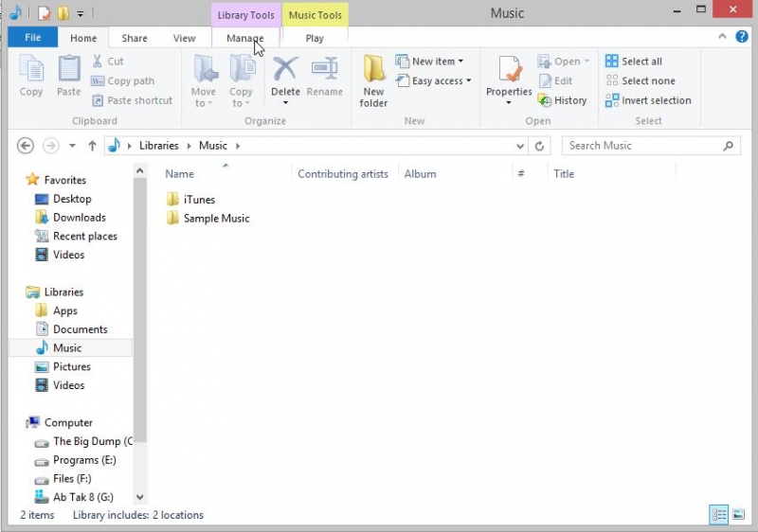Open the File menu button
This screenshot has height=532, width=758.
click(32, 38)
